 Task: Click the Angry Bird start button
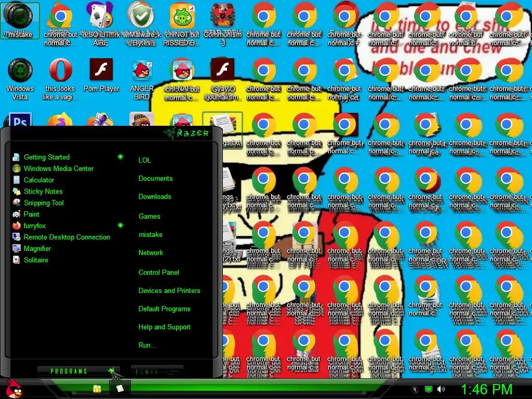(14, 389)
